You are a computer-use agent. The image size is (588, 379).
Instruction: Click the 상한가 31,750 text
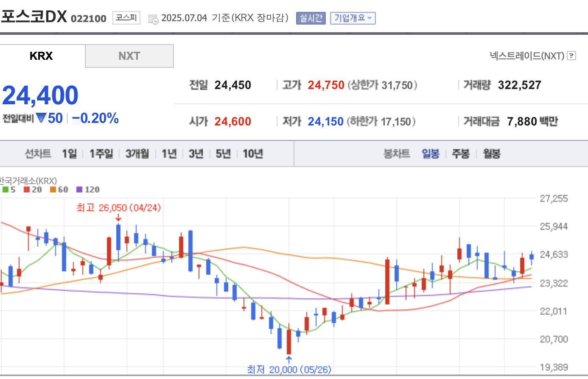pos(383,85)
